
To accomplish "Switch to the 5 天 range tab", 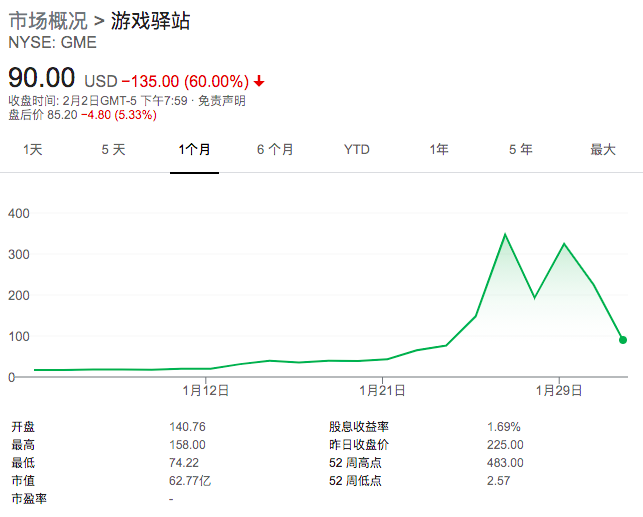I will (x=113, y=150).
